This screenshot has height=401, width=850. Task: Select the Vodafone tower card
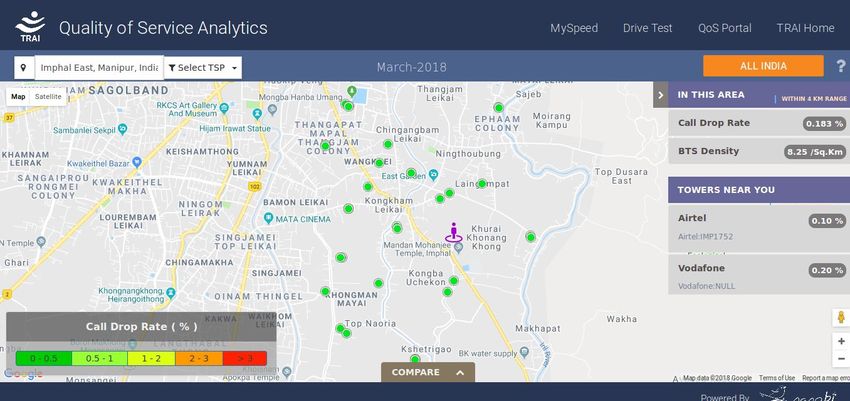click(759, 275)
